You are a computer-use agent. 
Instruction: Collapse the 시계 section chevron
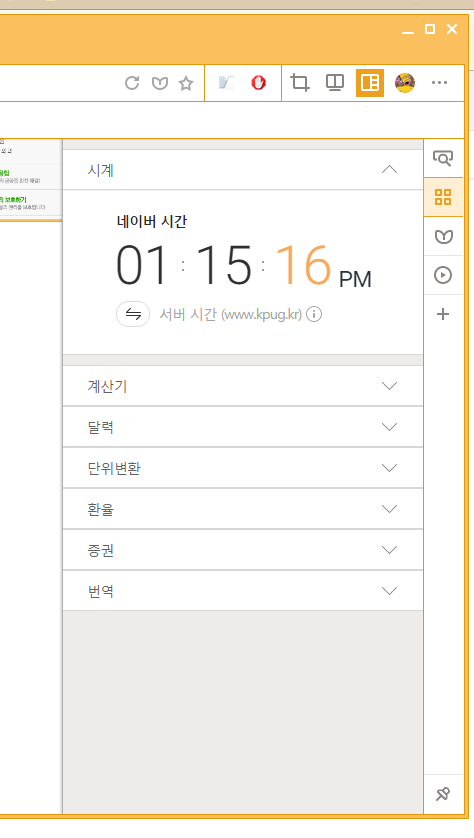pyautogui.click(x=390, y=170)
